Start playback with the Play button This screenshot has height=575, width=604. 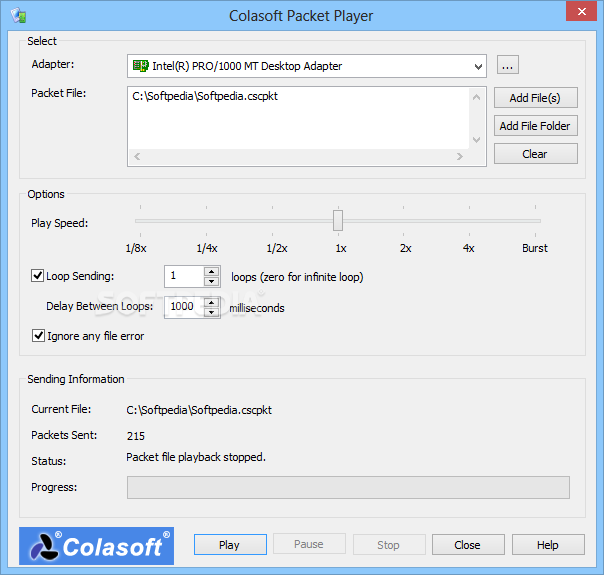pos(230,545)
